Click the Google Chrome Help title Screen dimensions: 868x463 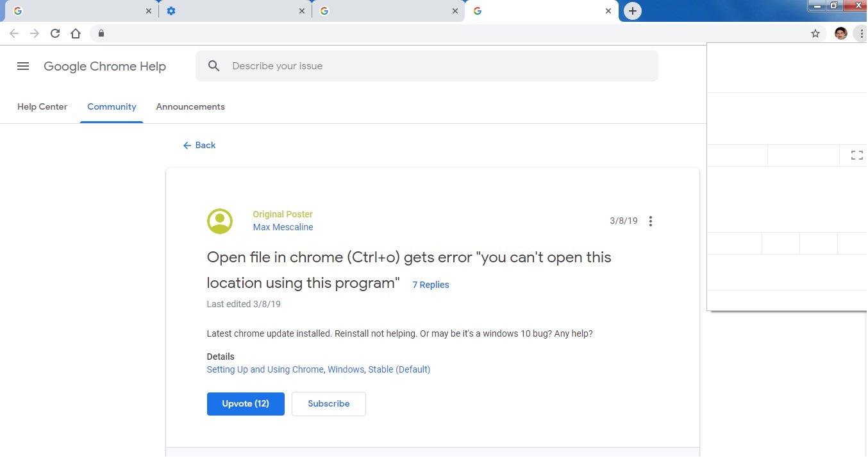coord(105,66)
